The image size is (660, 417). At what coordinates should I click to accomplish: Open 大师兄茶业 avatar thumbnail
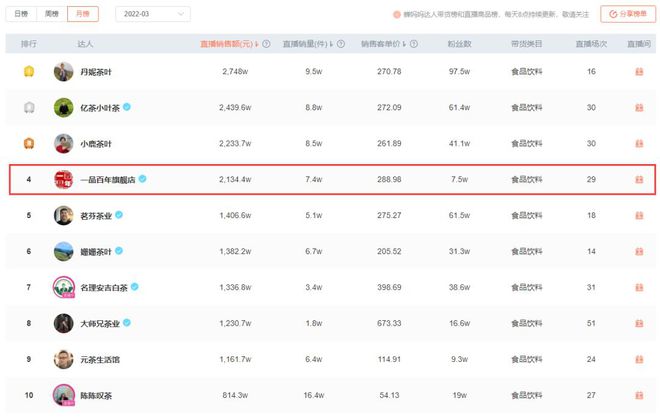[x=64, y=323]
